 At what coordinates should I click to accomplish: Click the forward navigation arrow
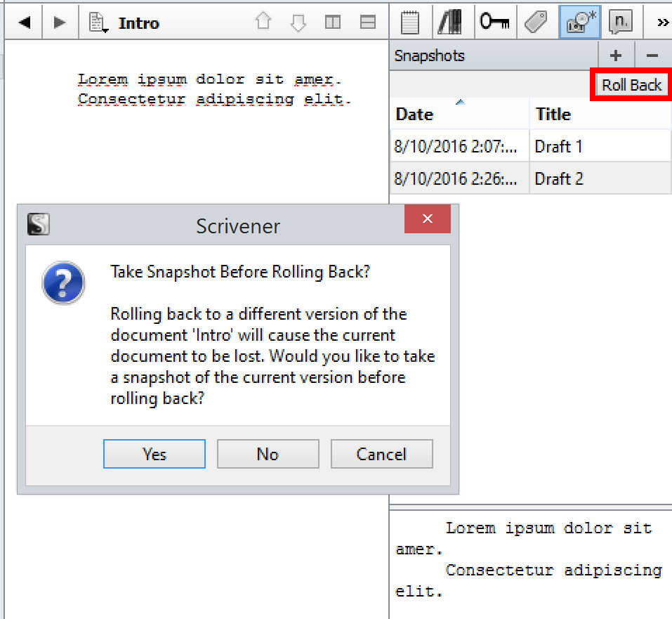pyautogui.click(x=60, y=23)
